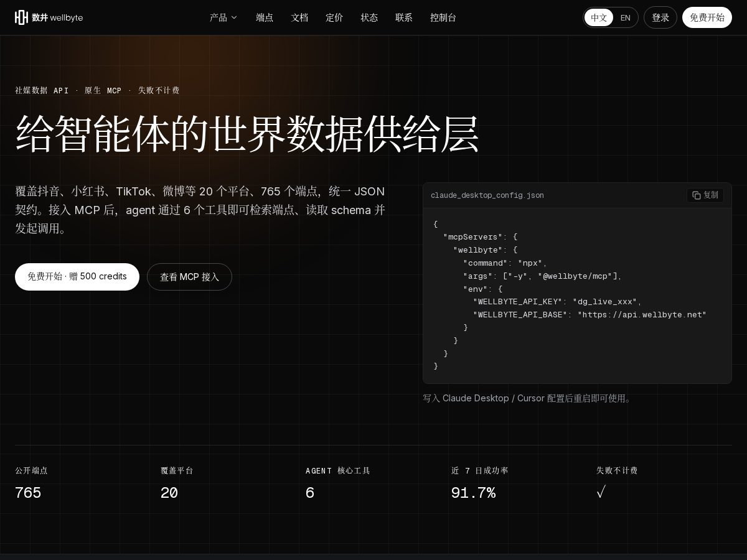
Task: Click the 查看 MCP 接入 button
Action: (189, 277)
